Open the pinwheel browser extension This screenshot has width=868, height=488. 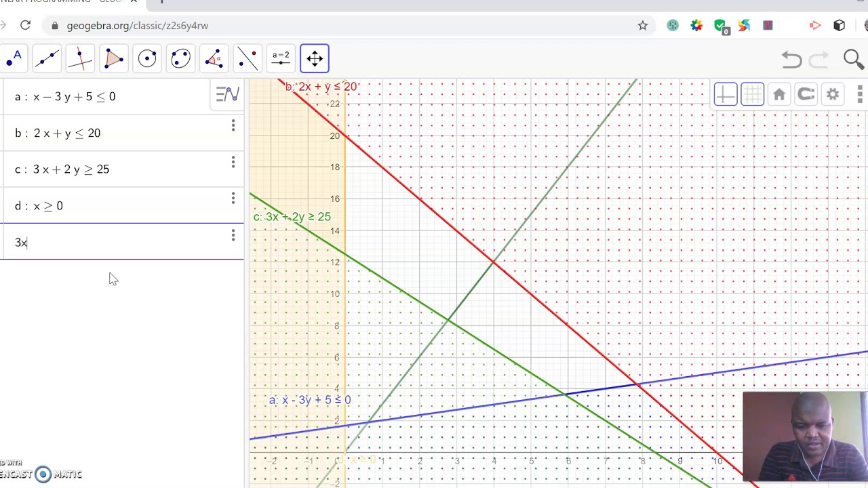point(744,26)
